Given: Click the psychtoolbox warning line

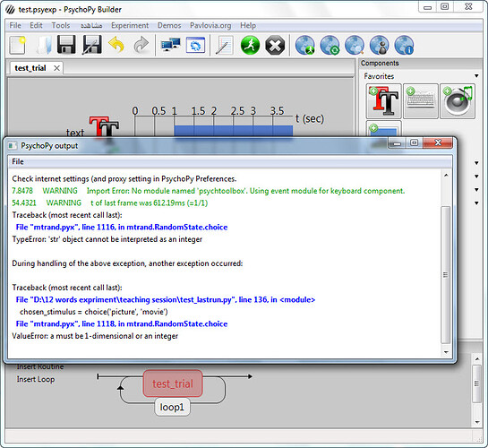Looking at the screenshot, I should [209, 191].
